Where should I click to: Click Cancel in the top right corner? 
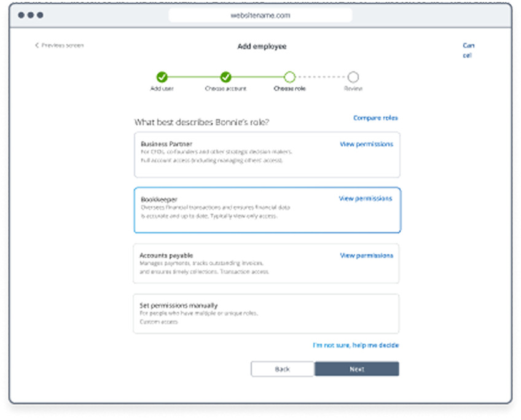(x=469, y=50)
